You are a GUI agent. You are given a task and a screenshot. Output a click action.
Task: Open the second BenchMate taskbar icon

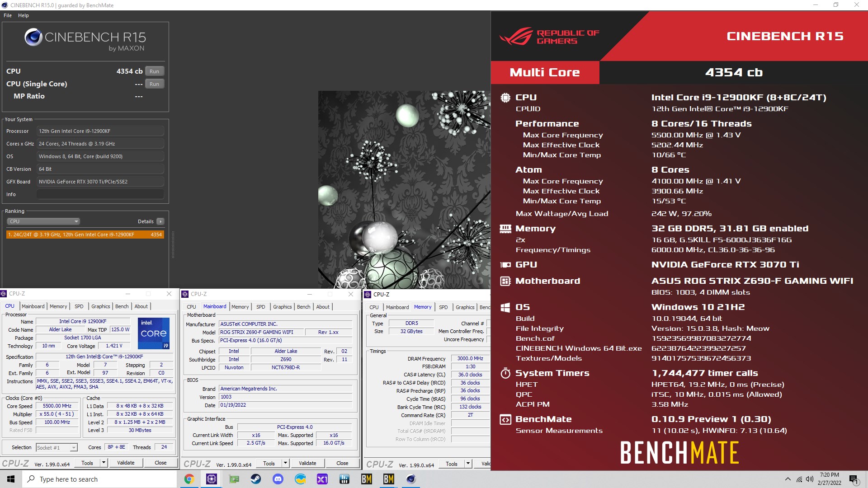pos(389,479)
